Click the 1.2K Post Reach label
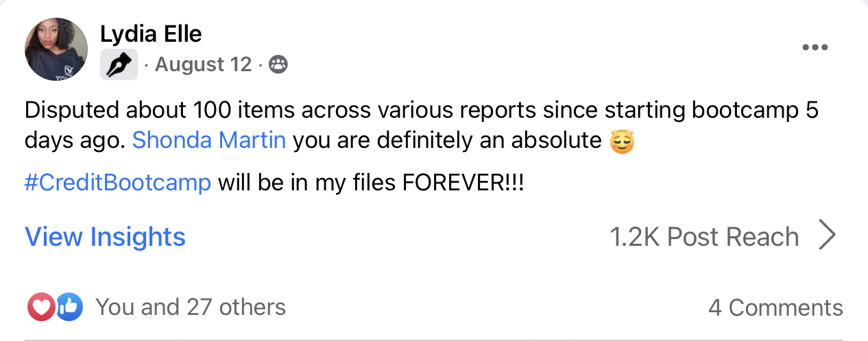This screenshot has width=868, height=341. pyautogui.click(x=703, y=237)
